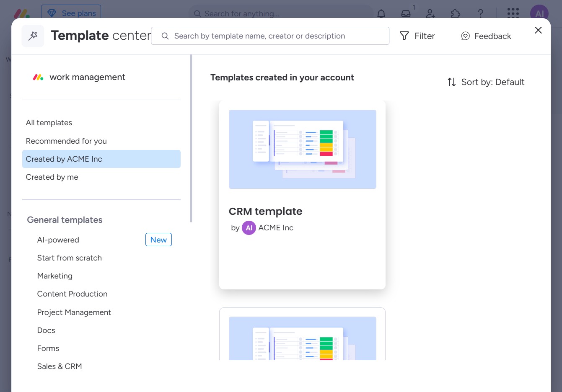Close the Template center dialog

click(538, 30)
